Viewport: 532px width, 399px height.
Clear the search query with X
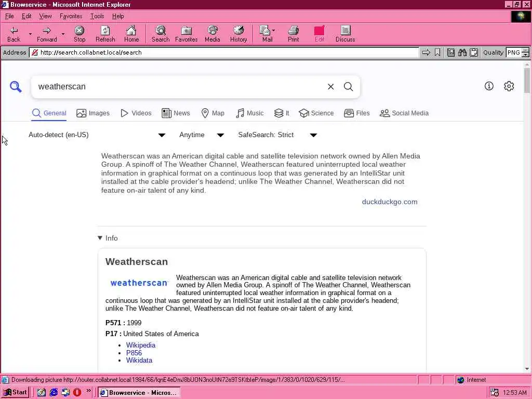pos(331,87)
